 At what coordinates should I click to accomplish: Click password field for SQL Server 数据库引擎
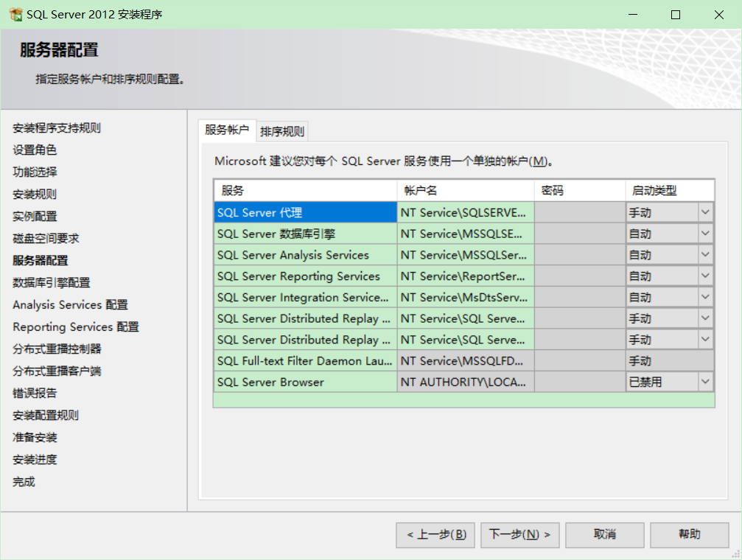[580, 234]
